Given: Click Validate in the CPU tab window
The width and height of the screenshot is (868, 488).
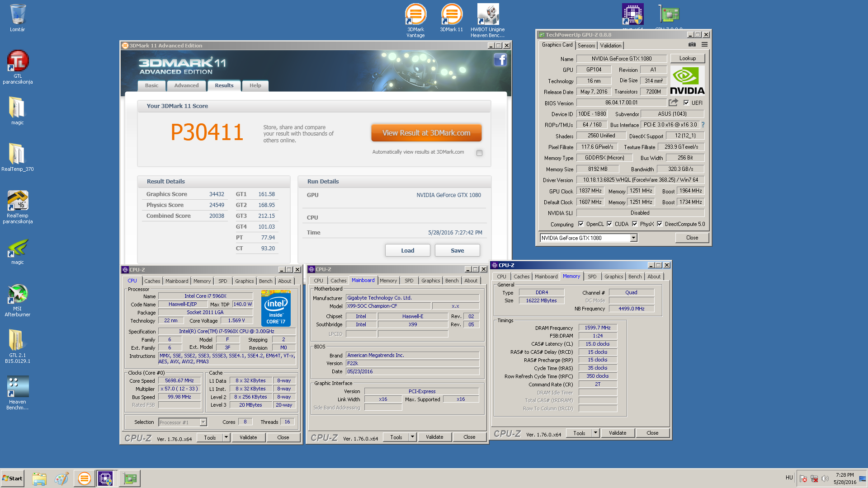Looking at the screenshot, I should click(248, 437).
